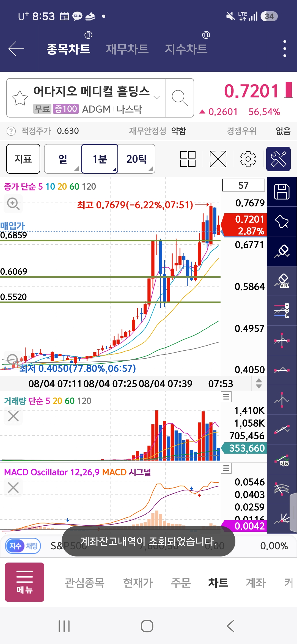The image size is (297, 644).
Task: Erase a single drawn line
Action: pyautogui.click(x=282, y=251)
